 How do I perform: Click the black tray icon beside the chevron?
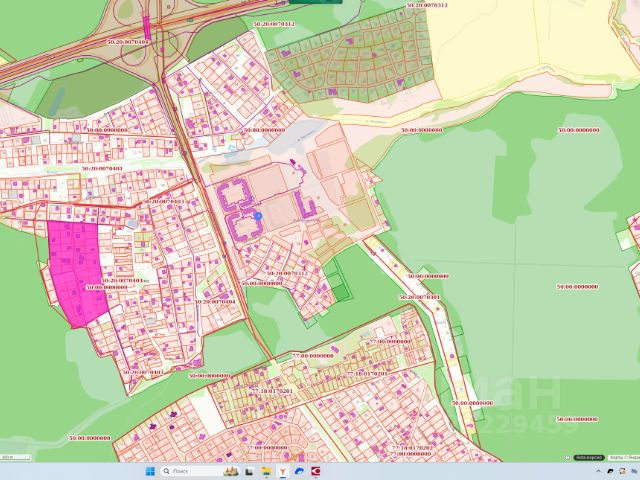pos(611,471)
